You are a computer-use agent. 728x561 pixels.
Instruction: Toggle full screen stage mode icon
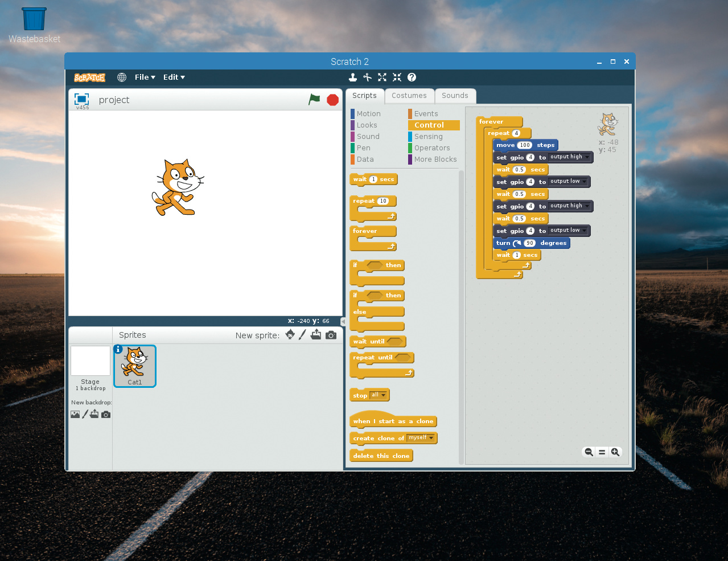(x=82, y=99)
